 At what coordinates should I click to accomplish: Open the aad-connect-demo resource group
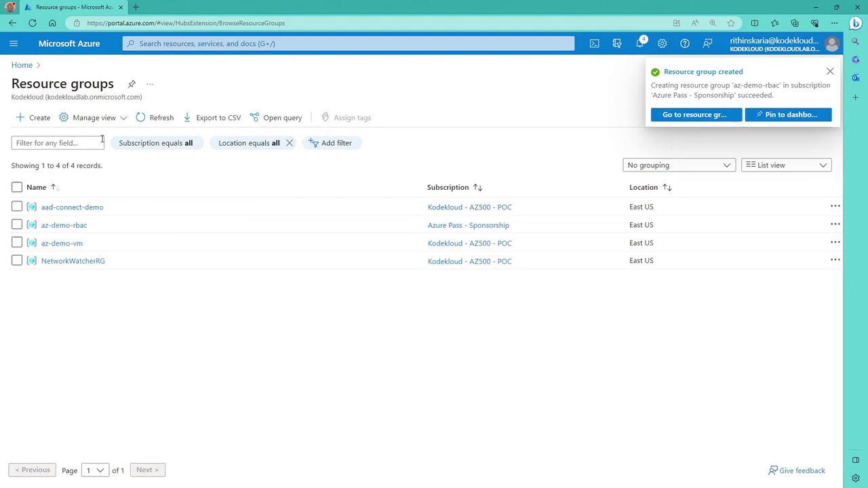point(72,207)
